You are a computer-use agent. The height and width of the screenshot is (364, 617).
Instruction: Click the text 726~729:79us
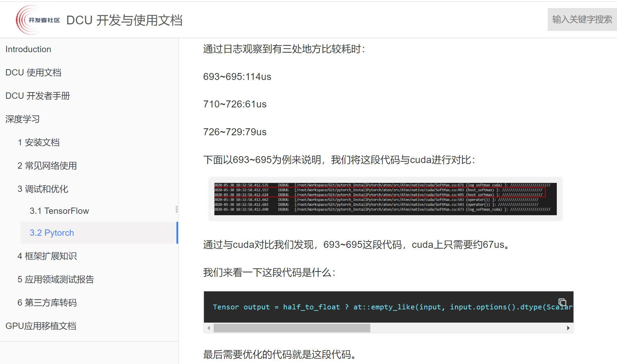pyautogui.click(x=235, y=132)
